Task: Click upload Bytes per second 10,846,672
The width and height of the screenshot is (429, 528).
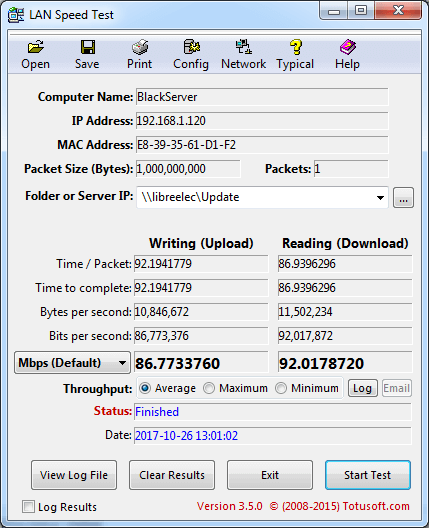Action: tap(201, 312)
